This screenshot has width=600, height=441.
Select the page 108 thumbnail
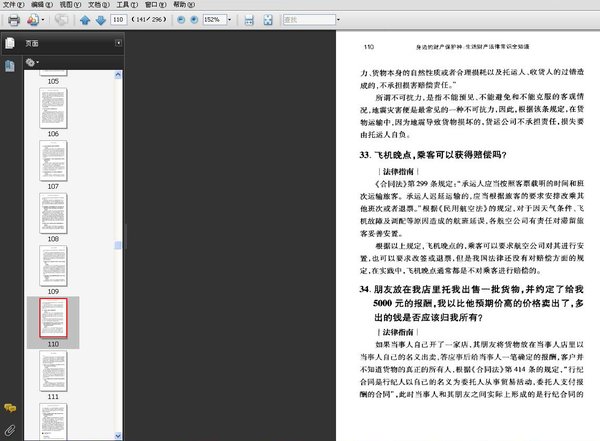[x=53, y=211]
